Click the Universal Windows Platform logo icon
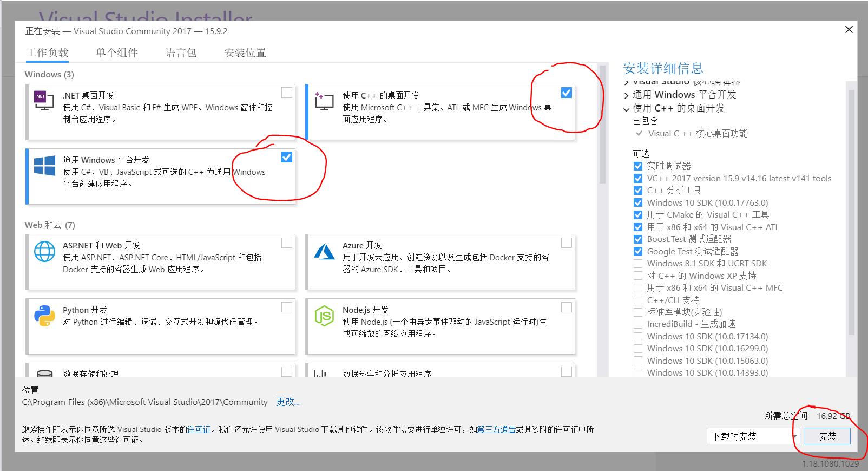The height and width of the screenshot is (471, 868). click(x=44, y=166)
